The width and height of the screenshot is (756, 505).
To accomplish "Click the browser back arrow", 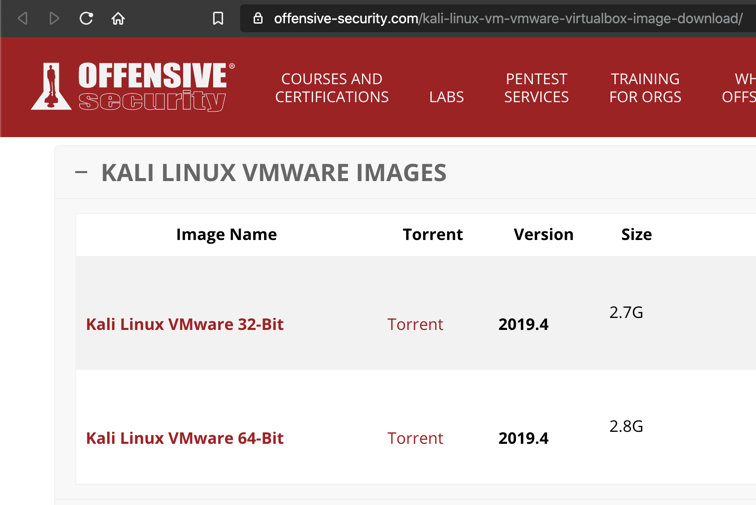I will click(x=23, y=18).
